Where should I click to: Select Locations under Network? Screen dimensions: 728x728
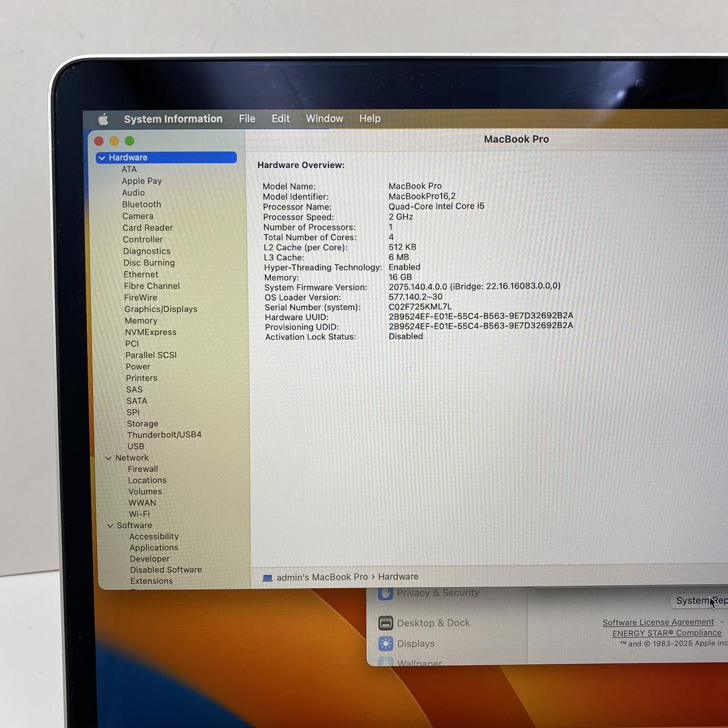pyautogui.click(x=147, y=481)
